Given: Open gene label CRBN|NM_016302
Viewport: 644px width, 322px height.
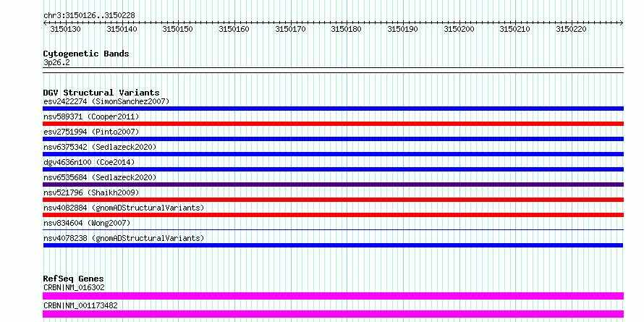Looking at the screenshot, I should click(x=74, y=288).
